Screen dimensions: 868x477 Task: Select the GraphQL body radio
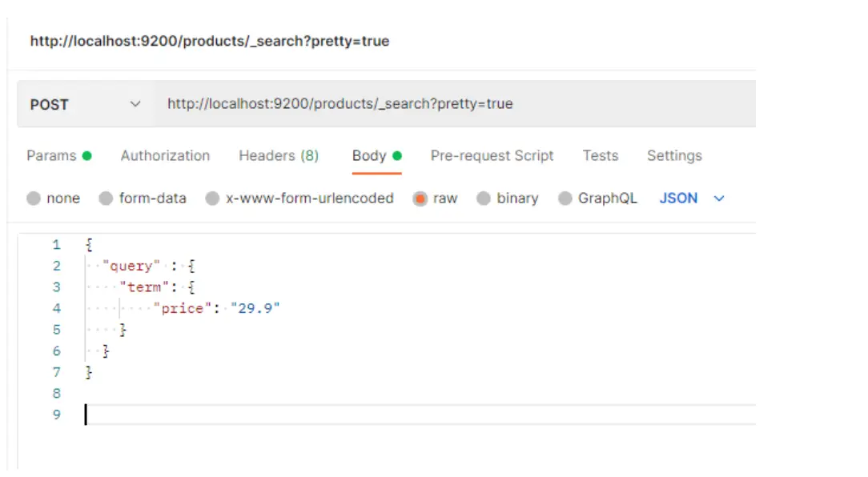click(565, 199)
